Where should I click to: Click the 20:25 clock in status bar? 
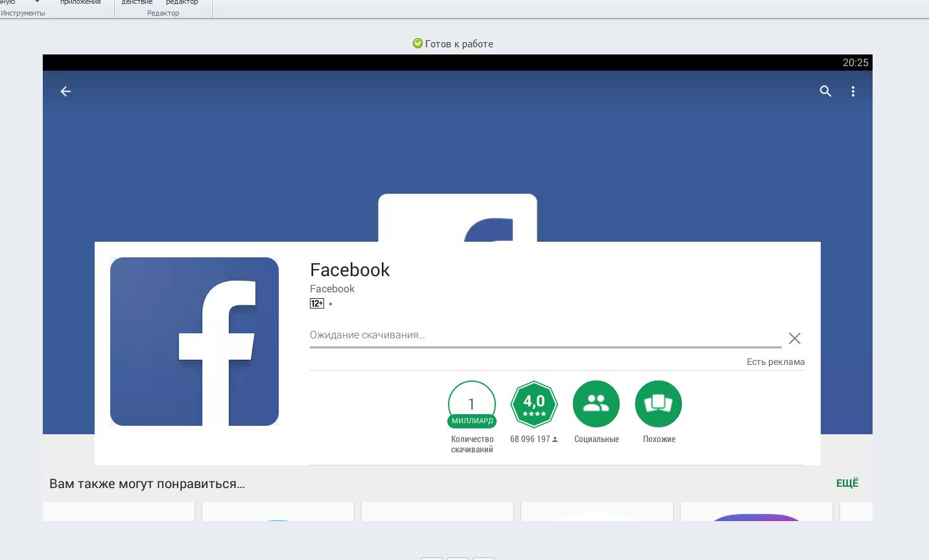pos(855,63)
